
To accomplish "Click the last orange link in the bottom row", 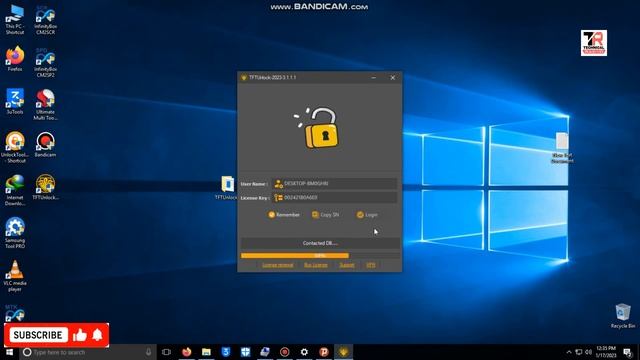I will coord(371,265).
